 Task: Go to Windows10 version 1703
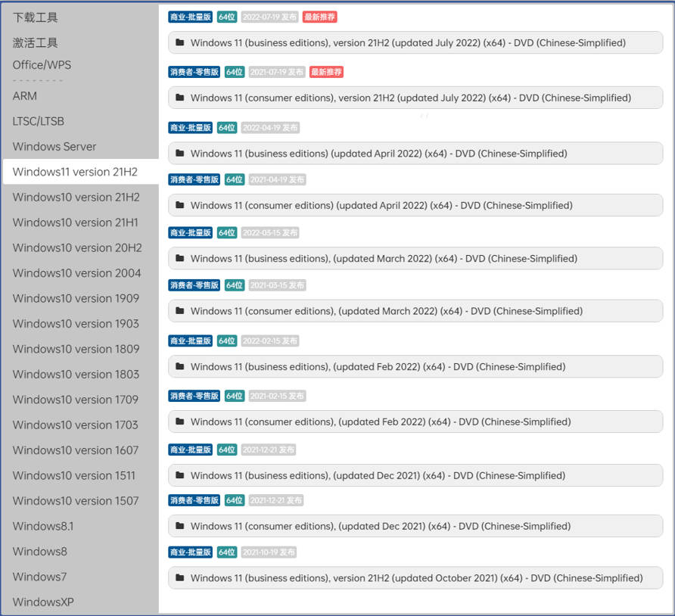point(76,425)
